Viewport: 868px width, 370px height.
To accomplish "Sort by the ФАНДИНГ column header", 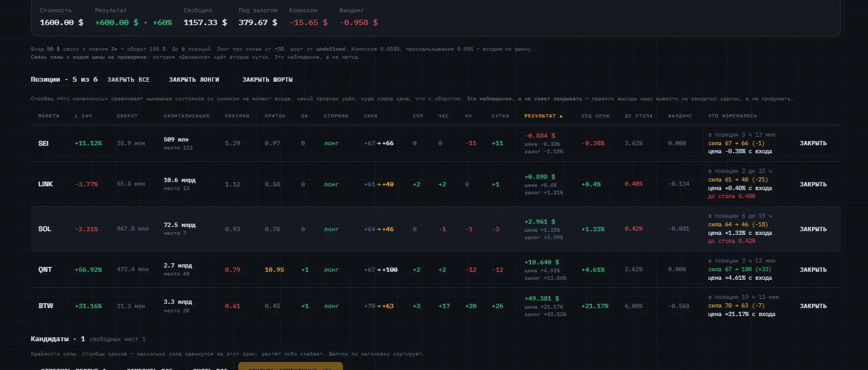I will pyautogui.click(x=680, y=116).
